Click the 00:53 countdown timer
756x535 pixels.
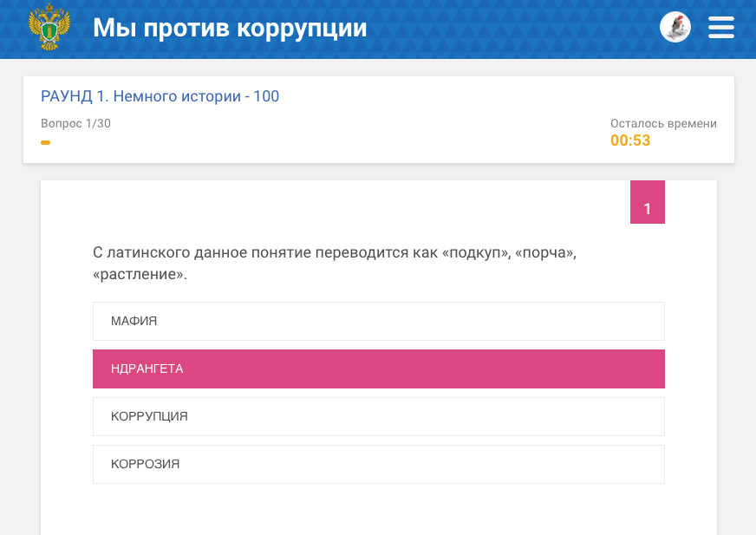tap(630, 140)
